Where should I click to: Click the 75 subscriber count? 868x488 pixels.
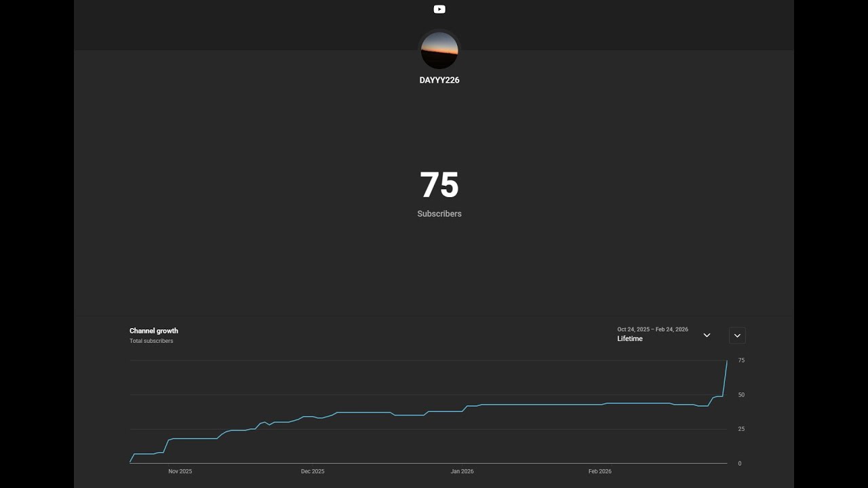pos(439,185)
